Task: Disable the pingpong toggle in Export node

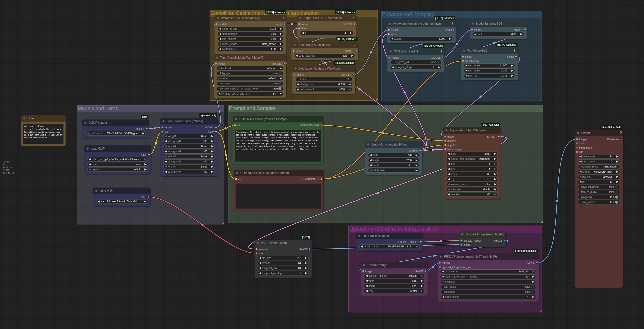Action: pyautogui.click(x=616, y=197)
